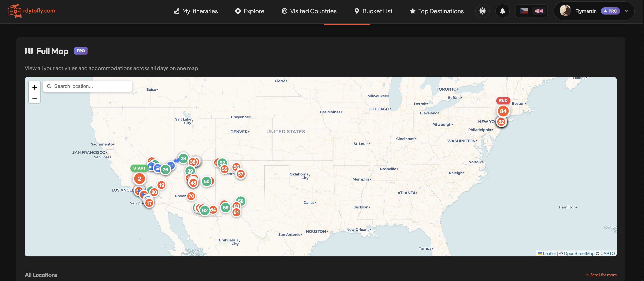Zoom in on the map

click(34, 87)
